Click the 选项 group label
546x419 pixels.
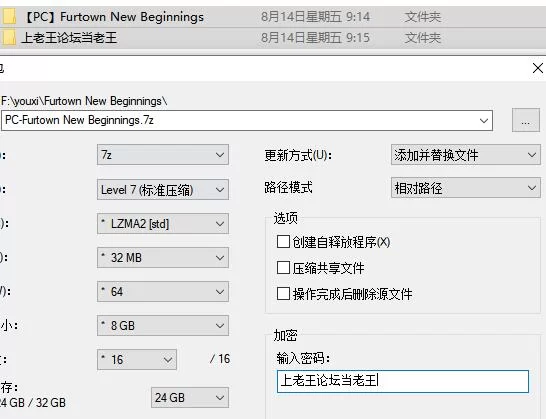[286, 218]
